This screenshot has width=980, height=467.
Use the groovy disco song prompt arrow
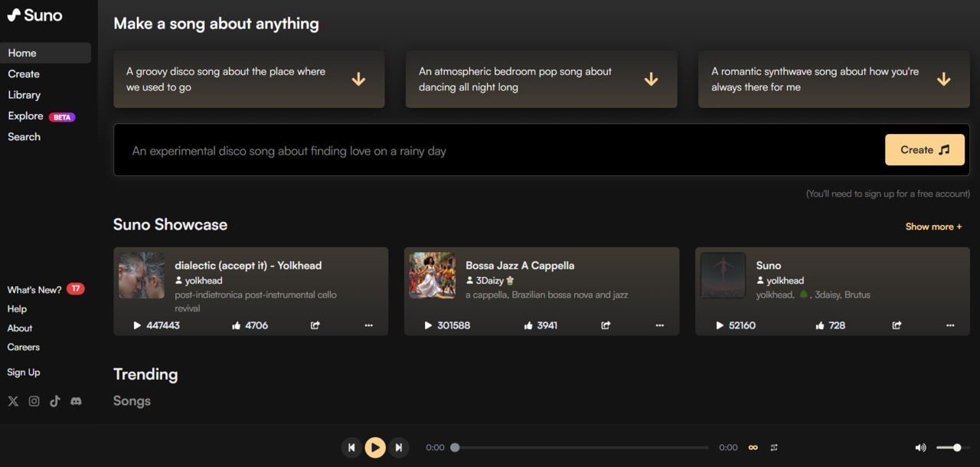pos(358,80)
